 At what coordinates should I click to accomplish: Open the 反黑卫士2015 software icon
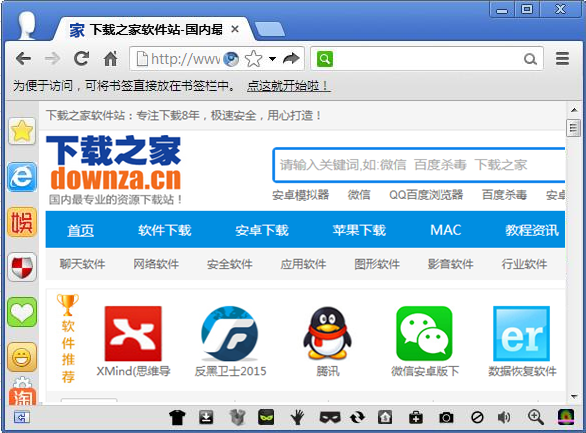[229, 333]
